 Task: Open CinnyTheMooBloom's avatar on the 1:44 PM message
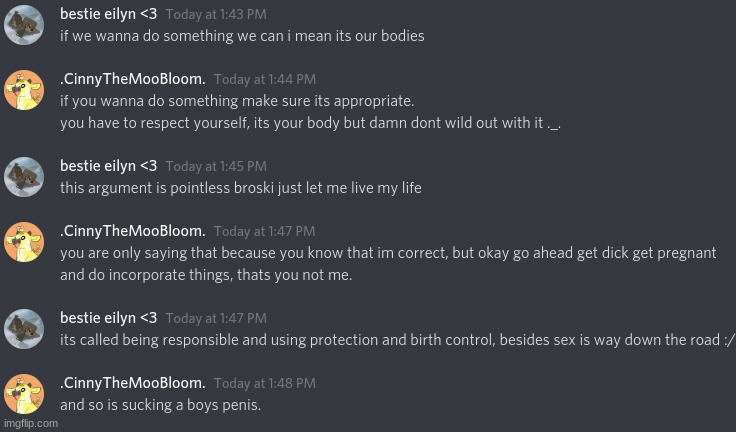(x=24, y=90)
